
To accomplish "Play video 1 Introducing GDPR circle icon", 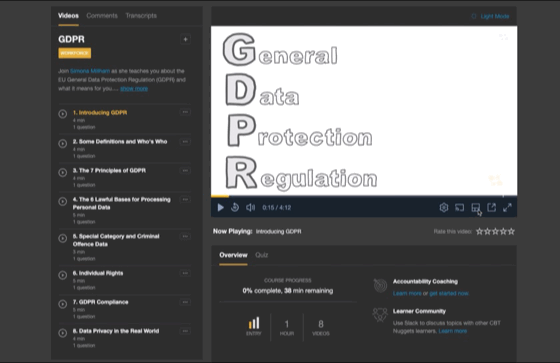I will (x=62, y=114).
